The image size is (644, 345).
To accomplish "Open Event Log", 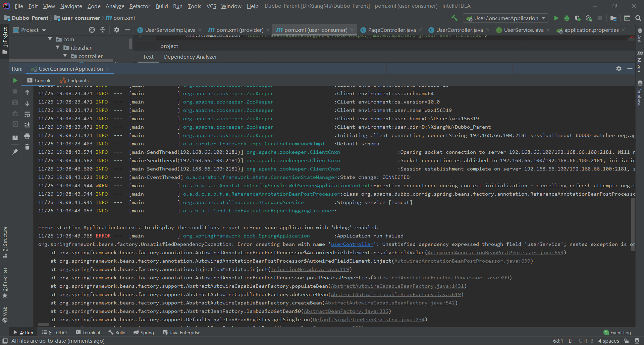I will pos(617,333).
